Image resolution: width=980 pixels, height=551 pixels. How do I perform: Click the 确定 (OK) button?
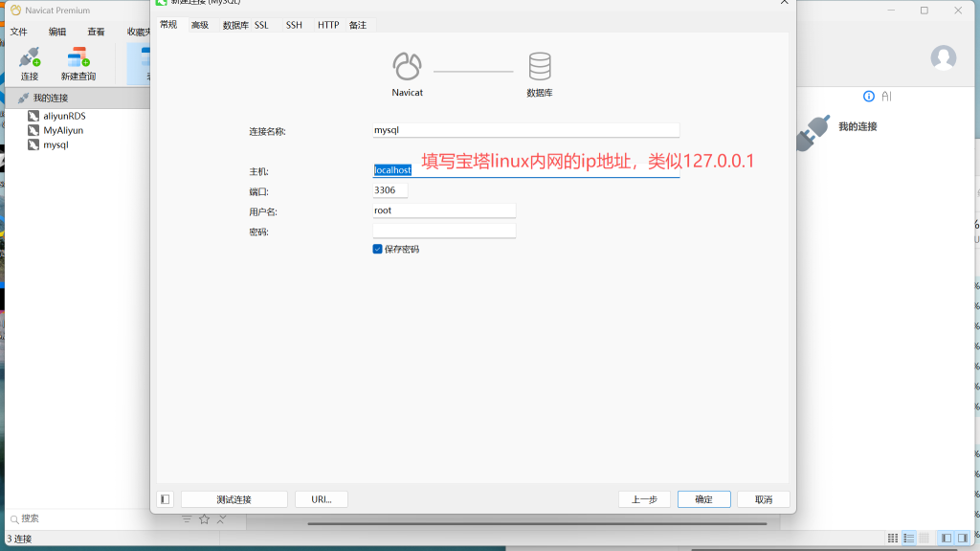coord(703,499)
